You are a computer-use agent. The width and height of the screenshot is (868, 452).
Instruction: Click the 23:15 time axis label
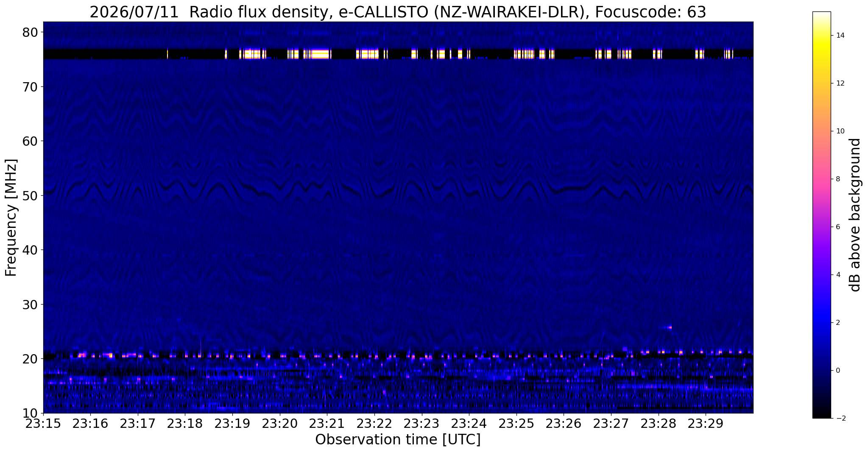coord(43,424)
